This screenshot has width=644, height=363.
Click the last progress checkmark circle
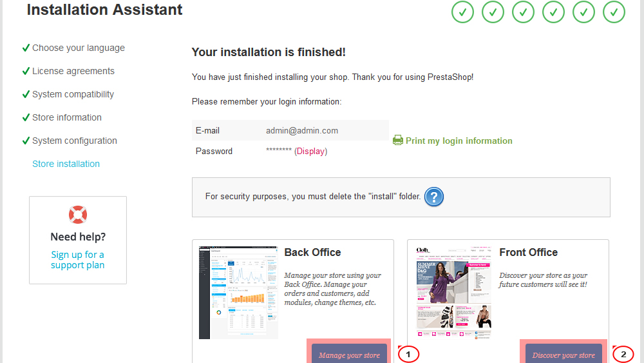coord(614,12)
